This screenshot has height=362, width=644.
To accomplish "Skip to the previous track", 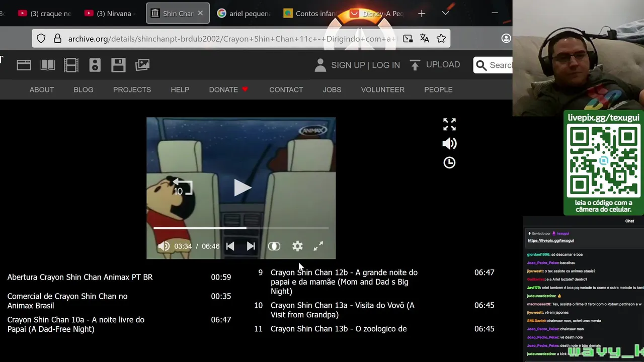I will point(230,246).
